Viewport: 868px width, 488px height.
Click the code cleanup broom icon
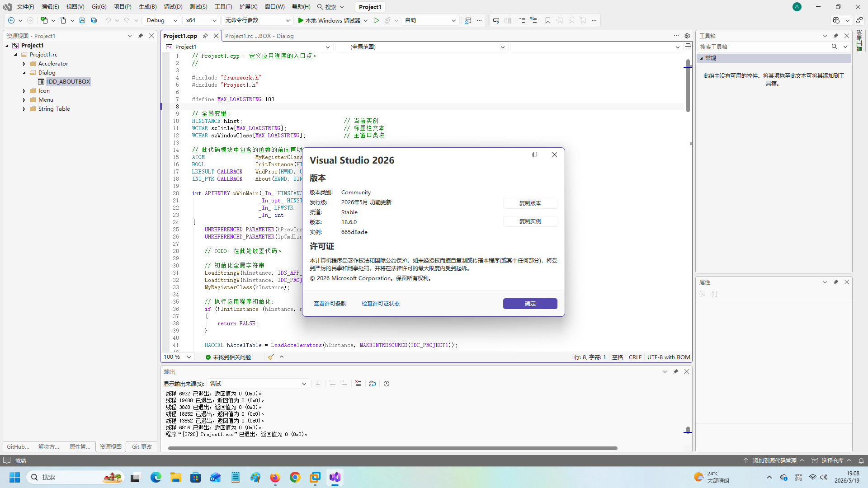(270, 357)
